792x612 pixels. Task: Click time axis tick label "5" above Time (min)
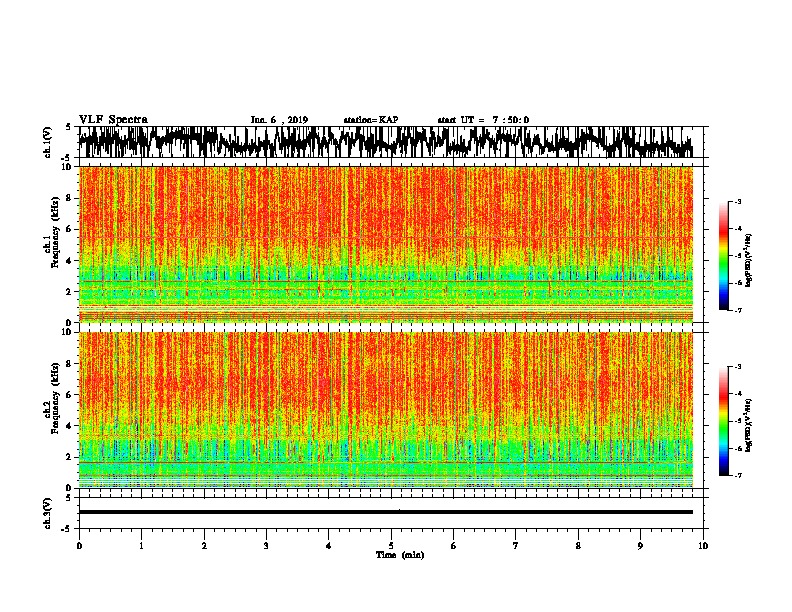pos(391,546)
